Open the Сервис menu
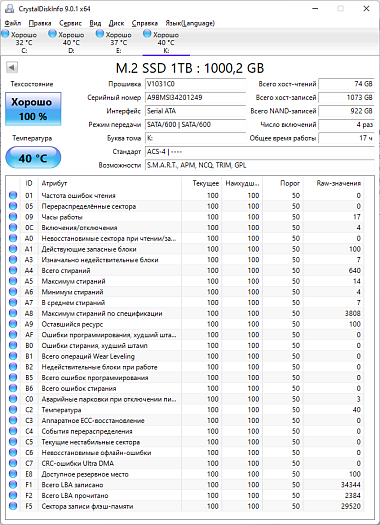The image size is (380, 525). click(x=70, y=23)
